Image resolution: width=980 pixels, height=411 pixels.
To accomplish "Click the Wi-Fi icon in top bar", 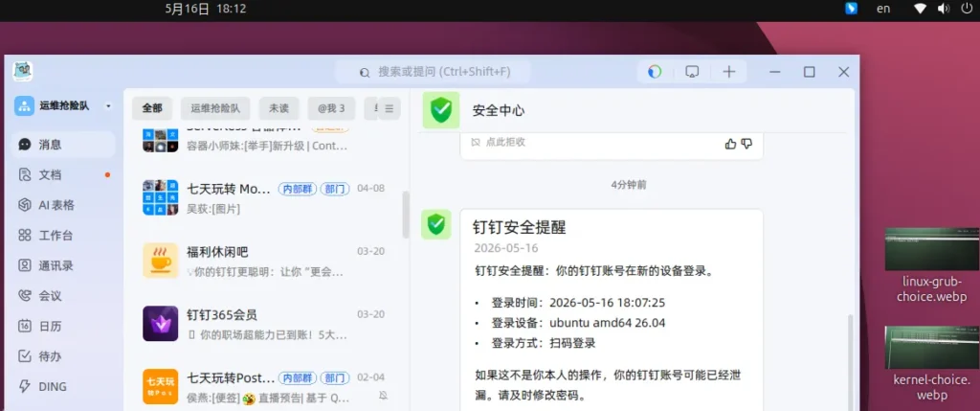I will click(920, 9).
